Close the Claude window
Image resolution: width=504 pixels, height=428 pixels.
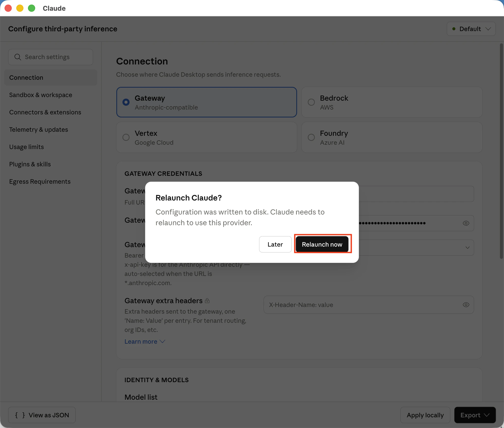(x=8, y=8)
